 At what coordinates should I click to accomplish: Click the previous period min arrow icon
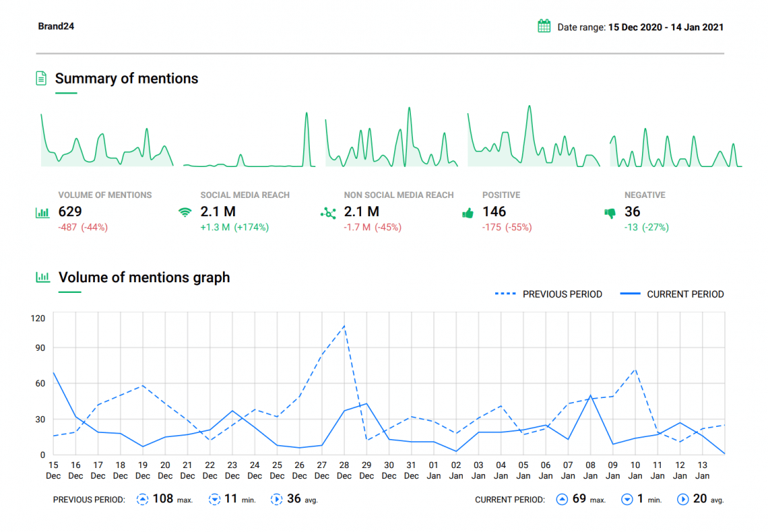214,500
